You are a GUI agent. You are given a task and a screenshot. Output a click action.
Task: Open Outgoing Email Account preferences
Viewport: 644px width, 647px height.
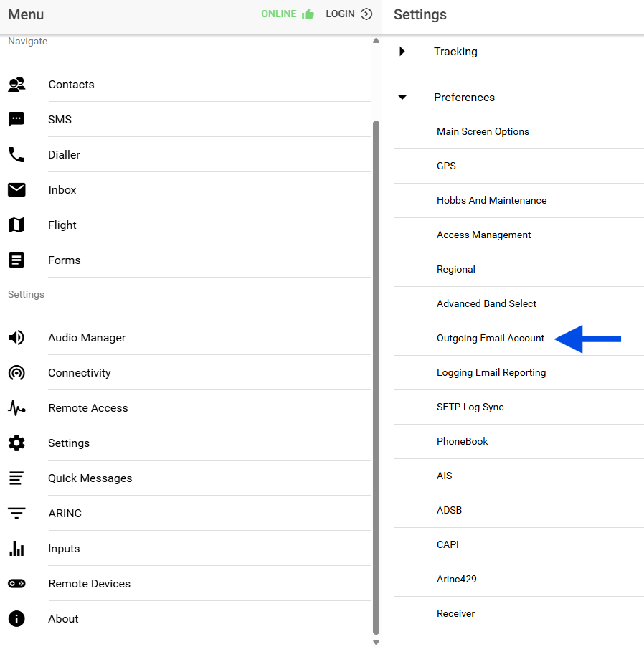[491, 339]
